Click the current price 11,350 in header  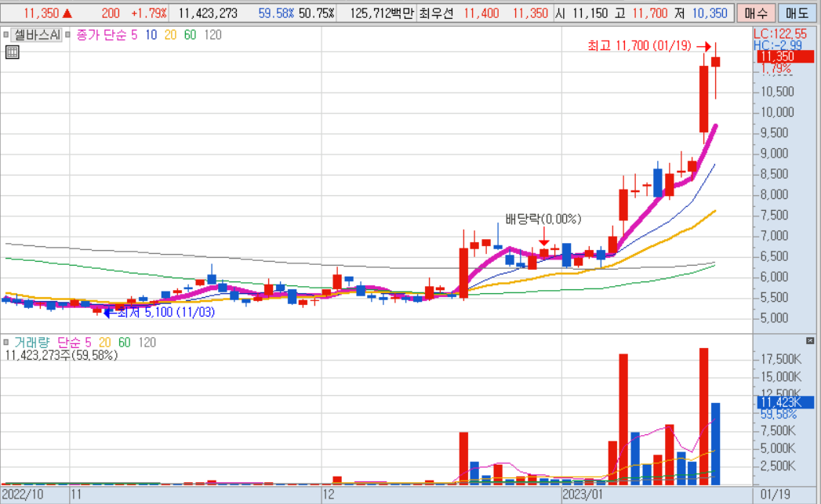point(42,13)
